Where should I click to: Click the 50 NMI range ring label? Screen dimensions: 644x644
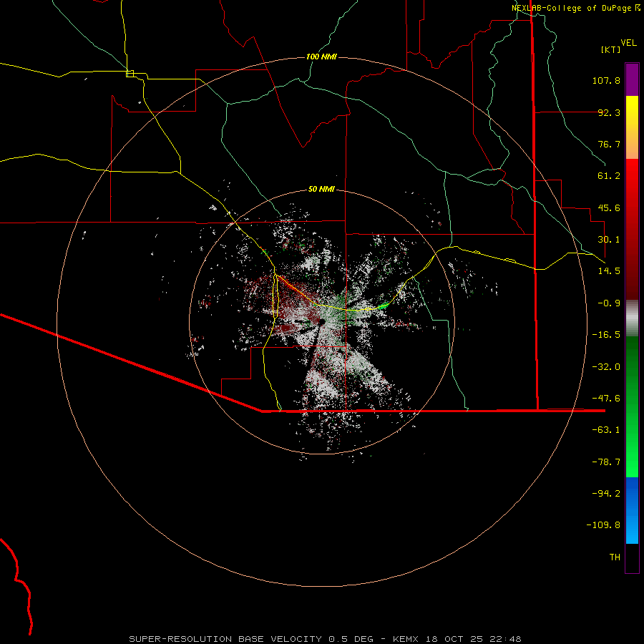[x=321, y=189]
